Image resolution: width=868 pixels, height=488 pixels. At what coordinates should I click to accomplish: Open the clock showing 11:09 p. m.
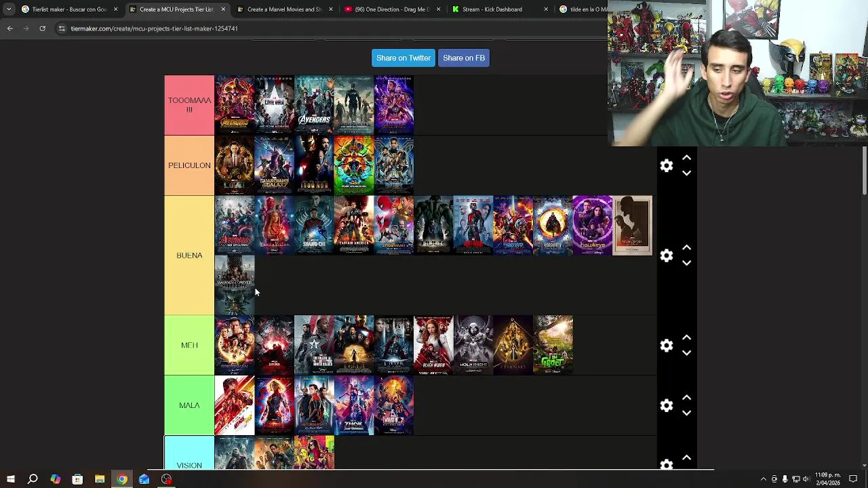[x=829, y=479]
